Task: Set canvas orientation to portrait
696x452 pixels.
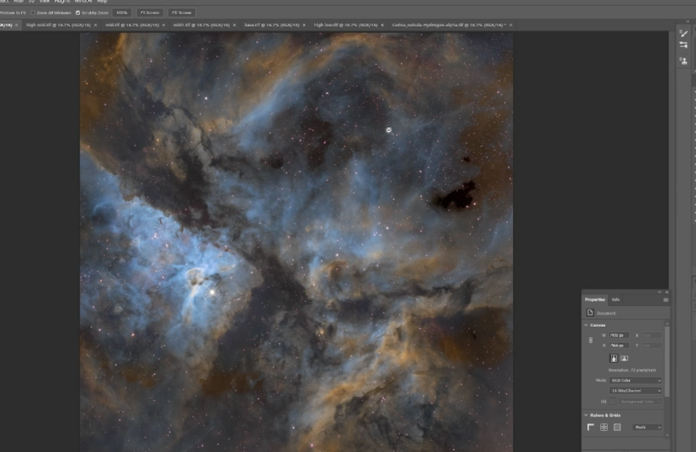Action: coord(613,358)
